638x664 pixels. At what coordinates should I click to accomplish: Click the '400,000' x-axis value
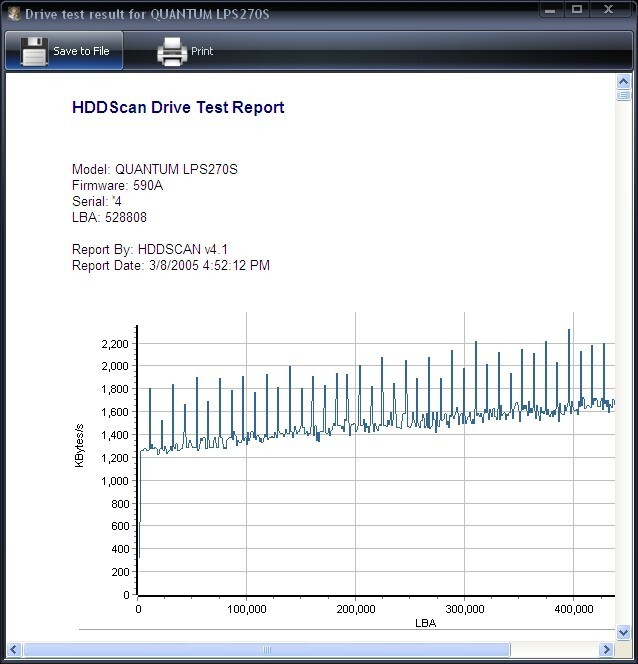(574, 609)
